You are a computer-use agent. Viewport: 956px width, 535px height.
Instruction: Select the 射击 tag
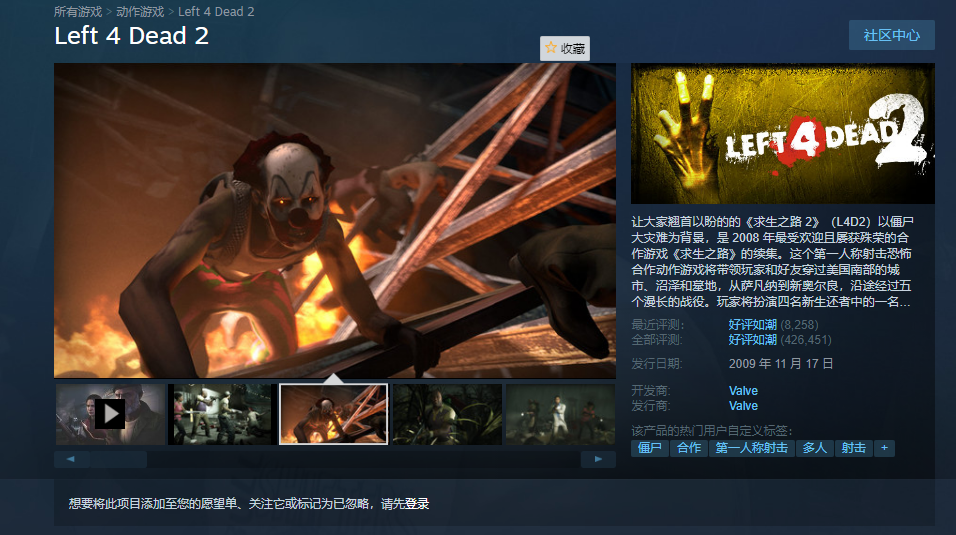854,448
